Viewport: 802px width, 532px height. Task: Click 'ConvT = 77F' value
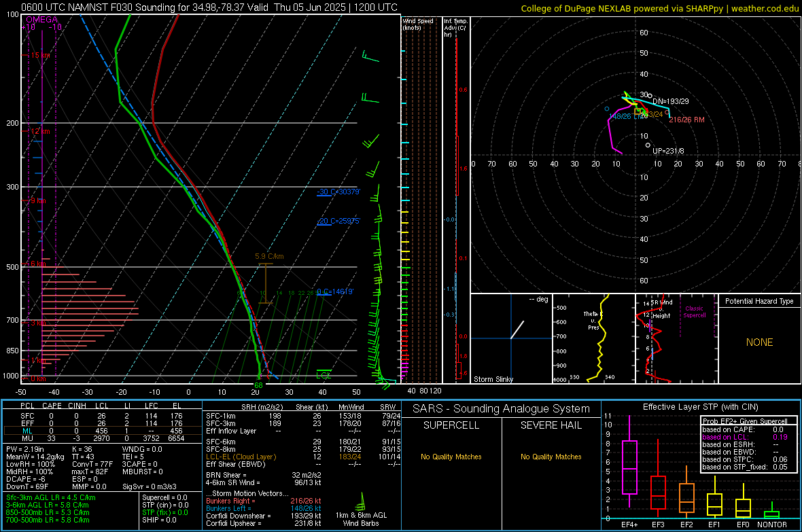coord(92,464)
